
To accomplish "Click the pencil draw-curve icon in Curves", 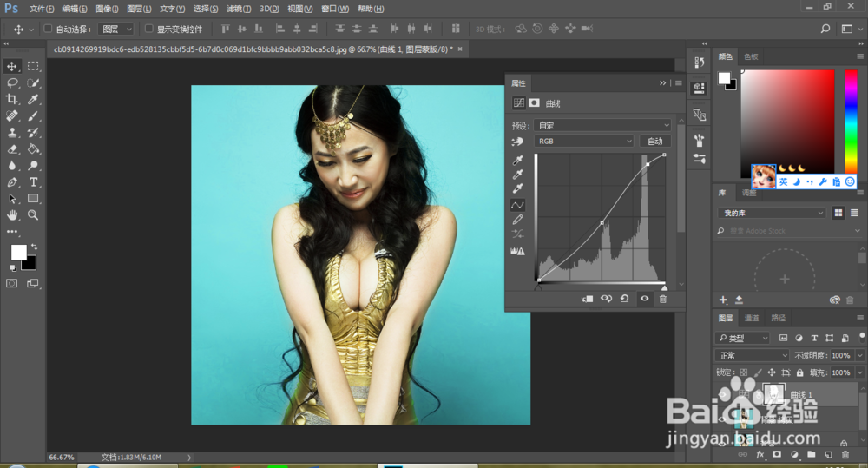I will [x=518, y=220].
